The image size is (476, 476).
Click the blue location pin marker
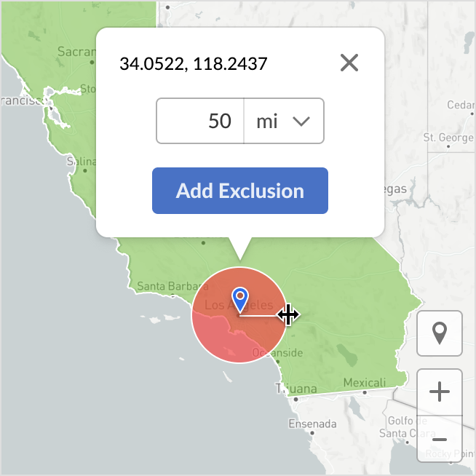click(x=240, y=298)
